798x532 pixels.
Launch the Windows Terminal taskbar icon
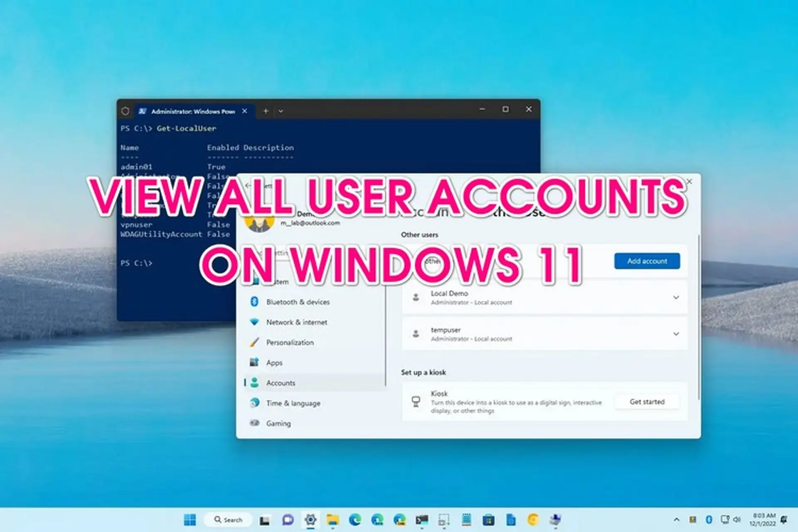coord(422,520)
